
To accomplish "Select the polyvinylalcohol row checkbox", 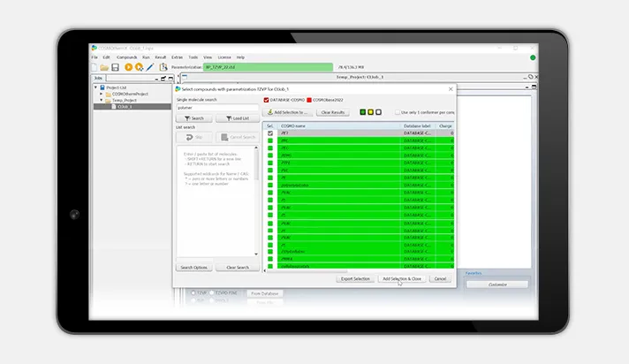I will (270, 186).
